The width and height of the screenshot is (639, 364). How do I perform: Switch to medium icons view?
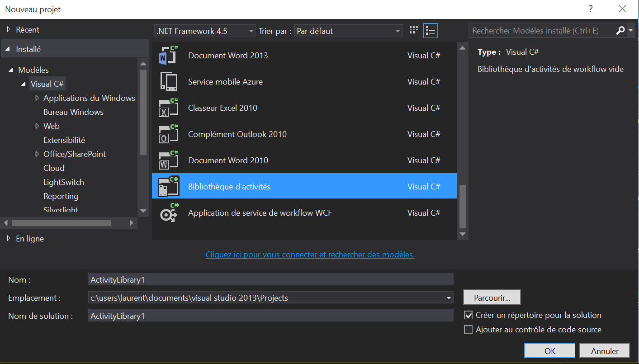coord(413,31)
